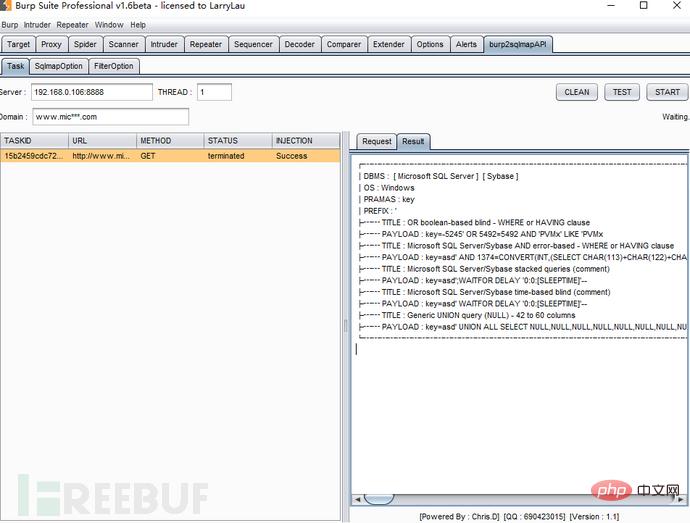
Task: Switch to the Request tab
Action: [x=377, y=141]
